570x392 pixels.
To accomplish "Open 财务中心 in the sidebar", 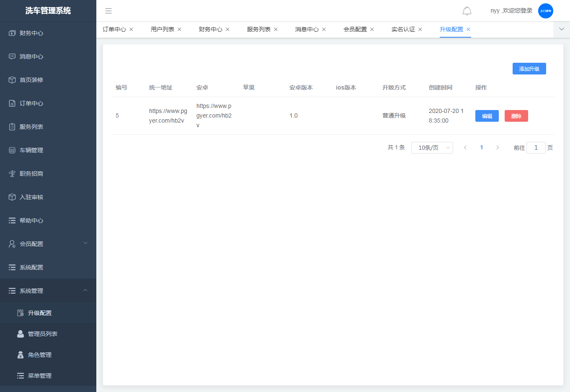I will point(31,33).
